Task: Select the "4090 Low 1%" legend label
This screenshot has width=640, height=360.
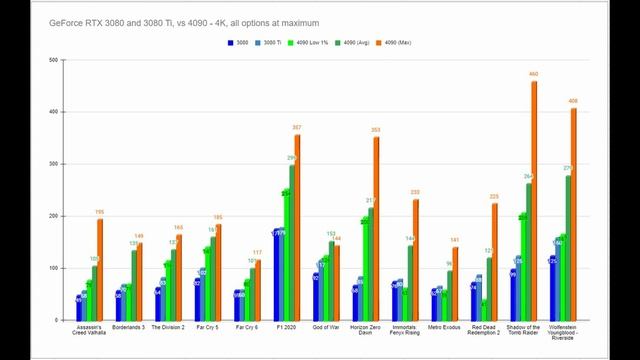Action: (x=312, y=42)
